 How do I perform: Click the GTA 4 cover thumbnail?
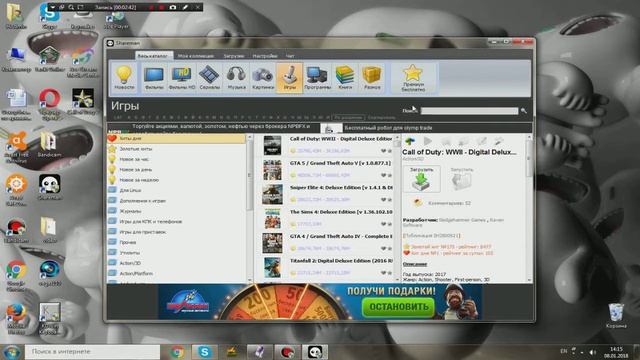(x=272, y=243)
